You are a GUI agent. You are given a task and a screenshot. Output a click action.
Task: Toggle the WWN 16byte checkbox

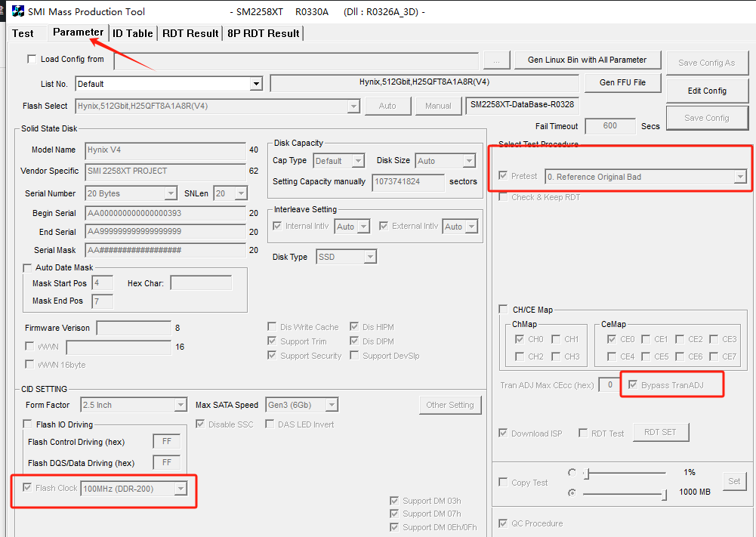click(x=29, y=365)
